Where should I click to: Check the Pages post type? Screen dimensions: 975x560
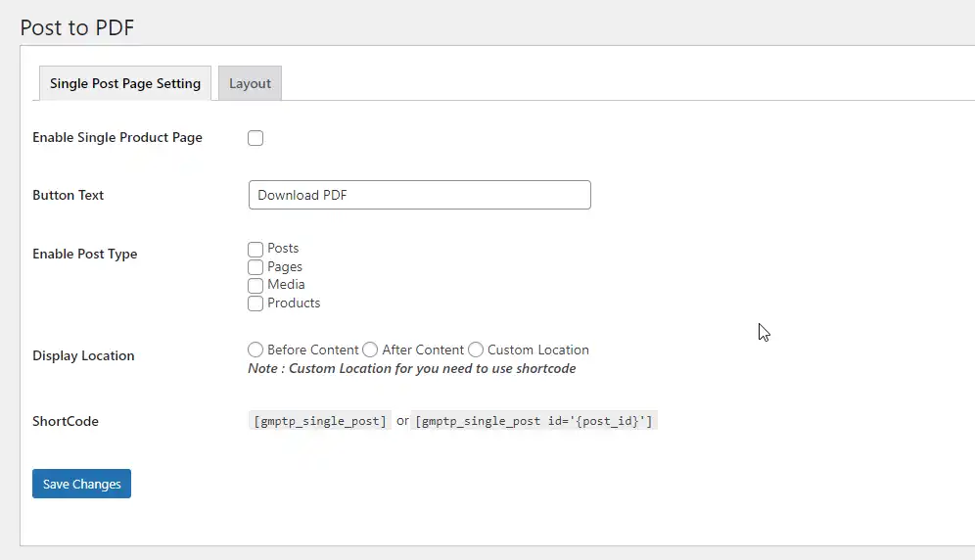pyautogui.click(x=255, y=267)
